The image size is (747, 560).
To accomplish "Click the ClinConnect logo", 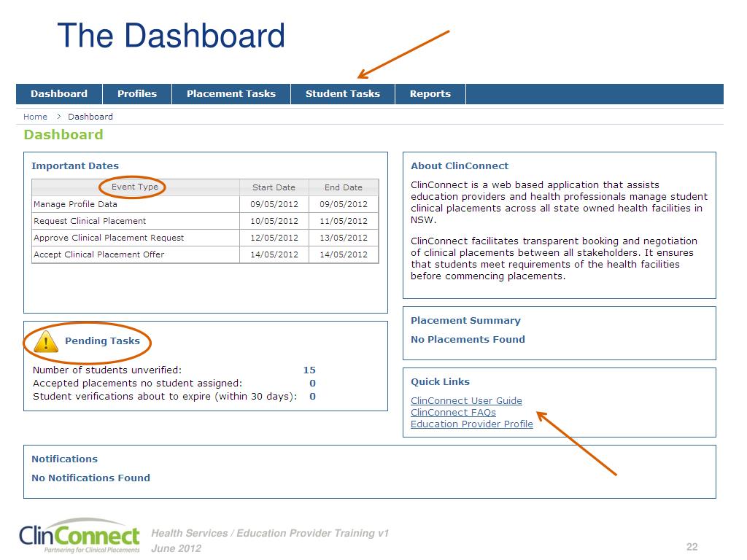I will click(x=80, y=536).
